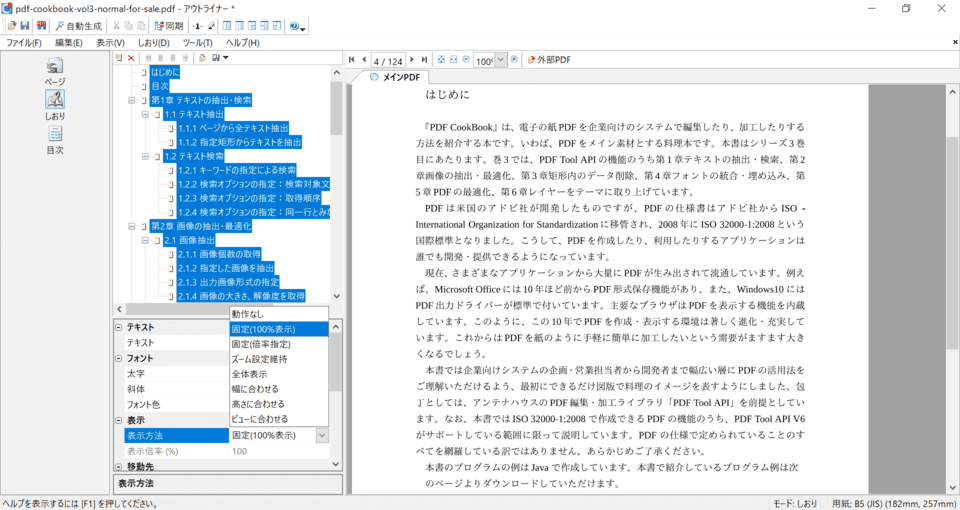
Task: Open the zoom percentage dropdown
Action: tap(501, 60)
